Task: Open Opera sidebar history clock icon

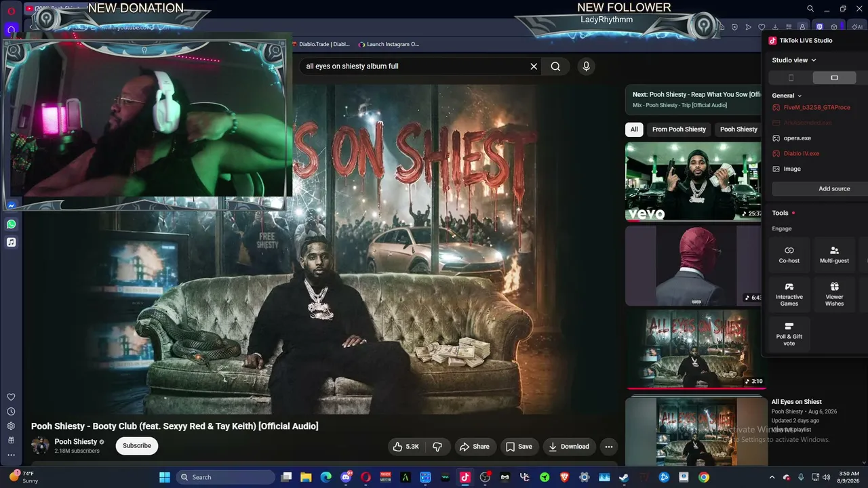Action: tap(11, 411)
